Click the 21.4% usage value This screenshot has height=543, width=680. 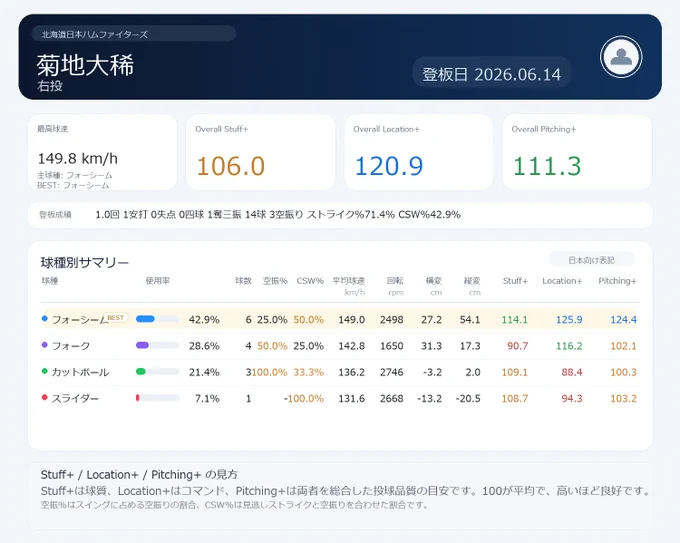pyautogui.click(x=204, y=372)
